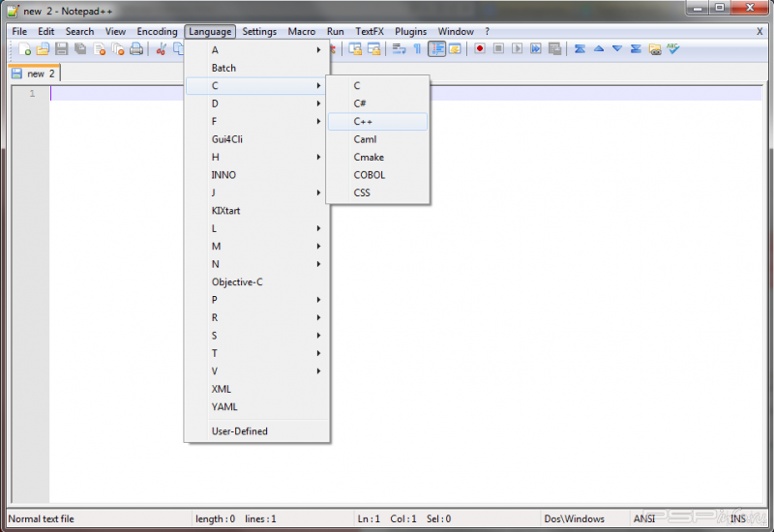Click the spell check ABC icon
Image resolution: width=774 pixels, height=532 pixels.
(673, 49)
